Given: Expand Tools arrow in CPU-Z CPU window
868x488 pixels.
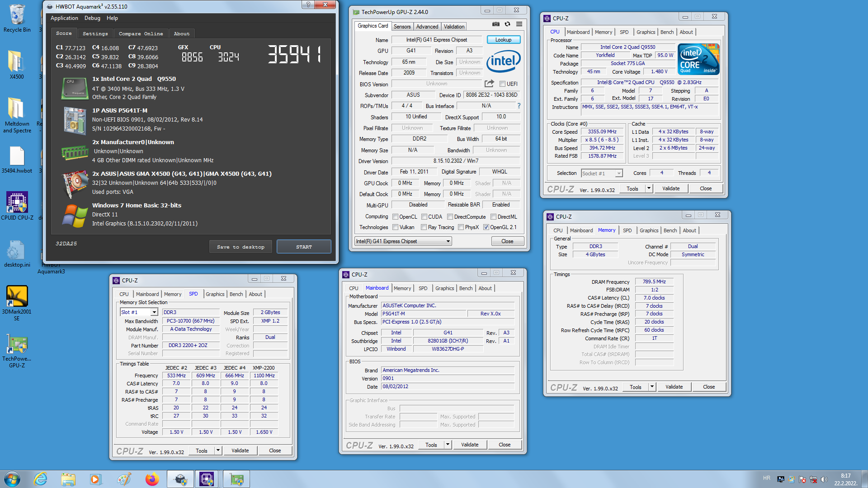Looking at the screenshot, I should click(x=649, y=188).
